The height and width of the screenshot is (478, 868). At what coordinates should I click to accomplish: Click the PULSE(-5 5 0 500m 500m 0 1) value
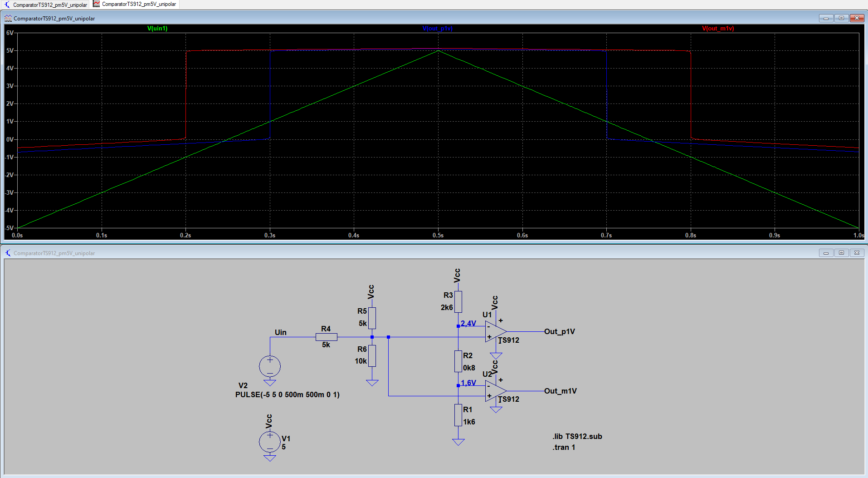click(288, 394)
